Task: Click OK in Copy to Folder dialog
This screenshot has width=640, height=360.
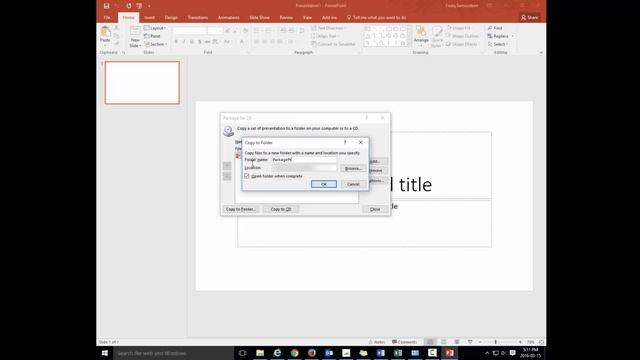Action: [324, 184]
